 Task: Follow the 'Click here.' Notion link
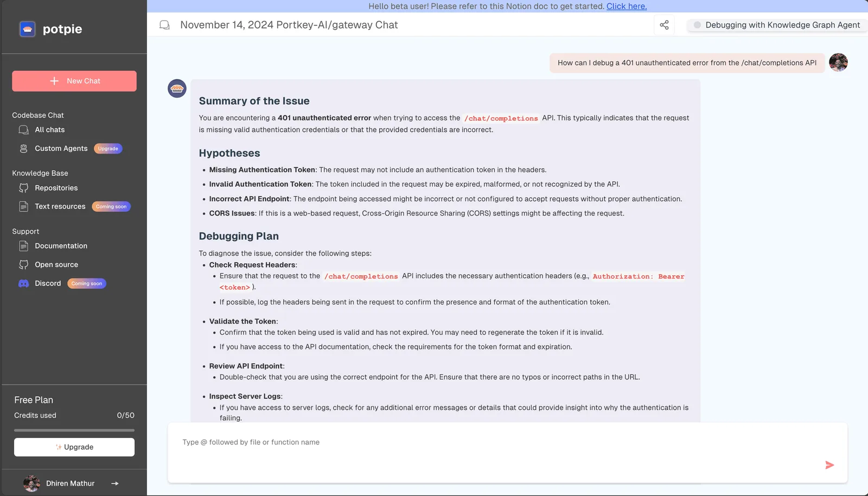click(x=627, y=6)
